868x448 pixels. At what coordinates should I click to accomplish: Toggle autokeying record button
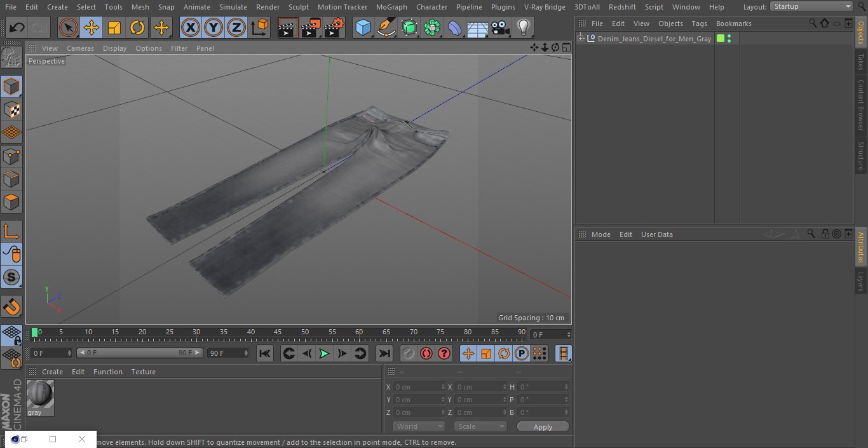point(426,353)
